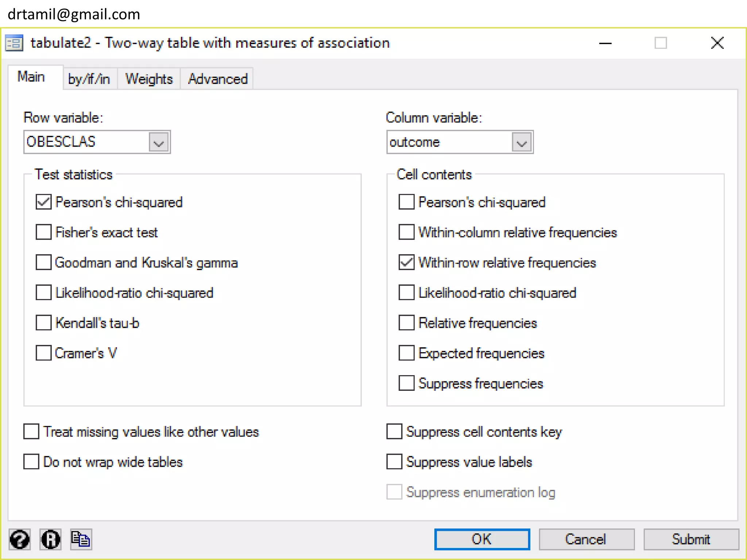Enable Fisher's exact test checkbox
Screen dimensions: 747x560
[x=43, y=232]
